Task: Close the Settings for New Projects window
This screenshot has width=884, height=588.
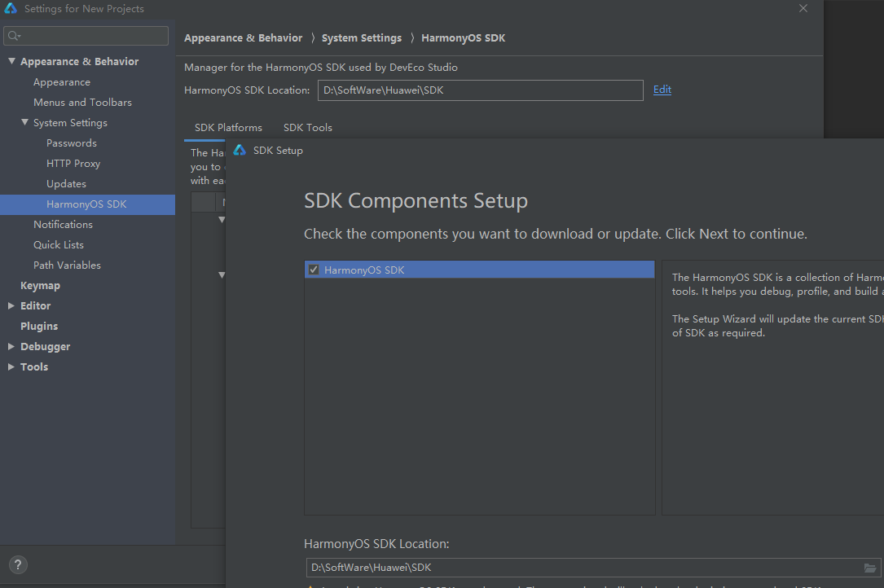Action: click(x=803, y=9)
